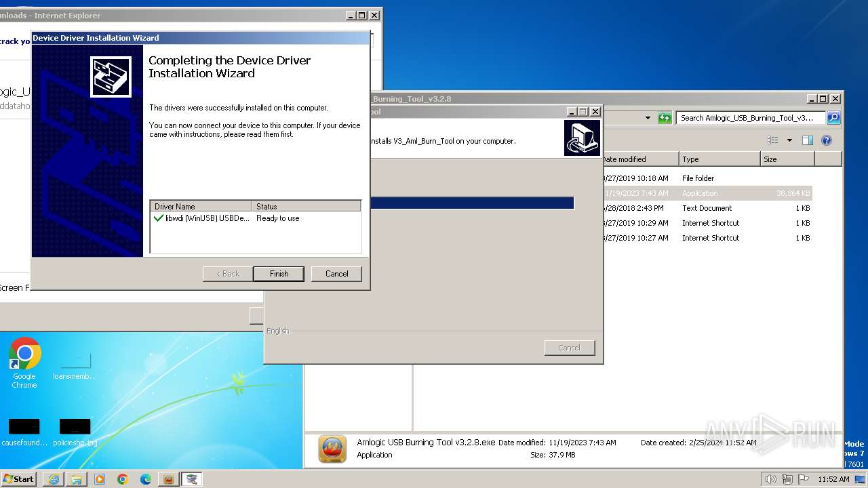Switch to the Amlogic installer taskbar button

pyautogui.click(x=169, y=479)
